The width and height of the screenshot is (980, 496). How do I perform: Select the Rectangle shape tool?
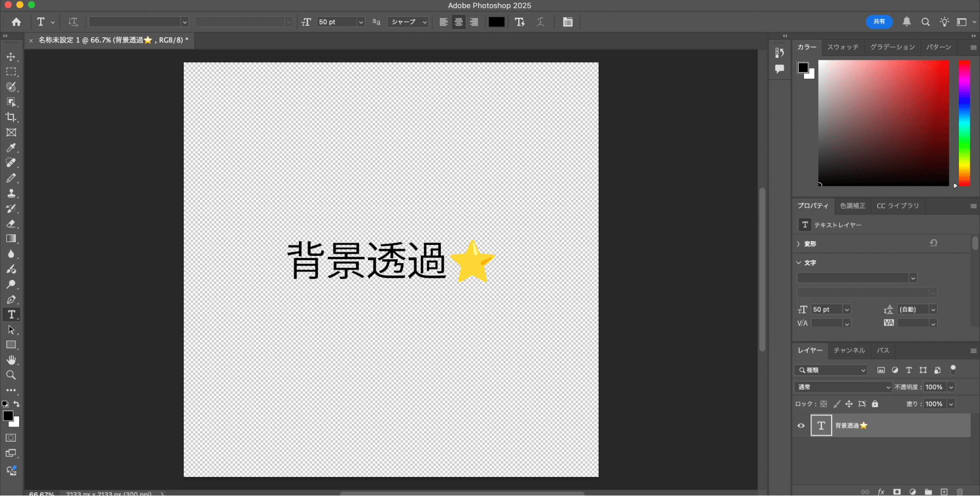pyautogui.click(x=11, y=345)
